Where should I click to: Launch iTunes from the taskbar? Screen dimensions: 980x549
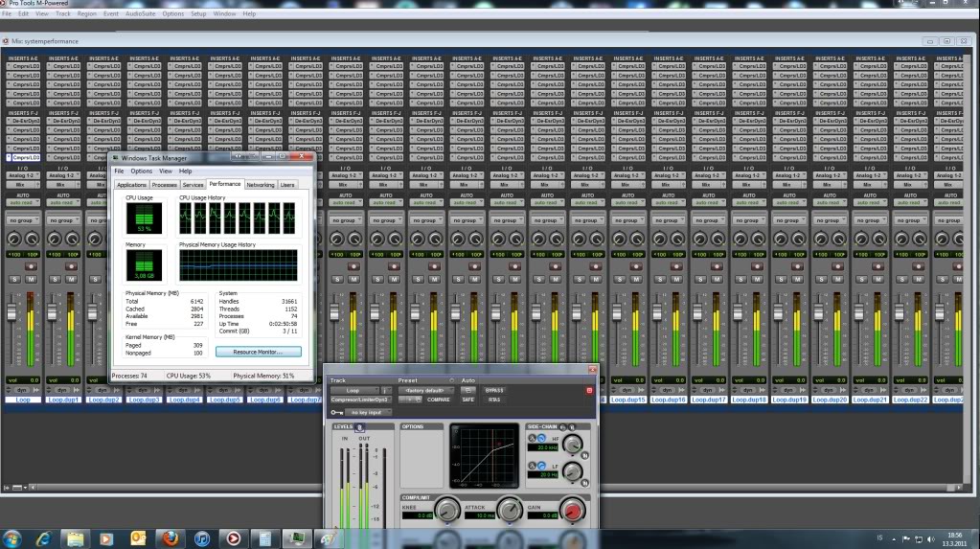tap(200, 538)
